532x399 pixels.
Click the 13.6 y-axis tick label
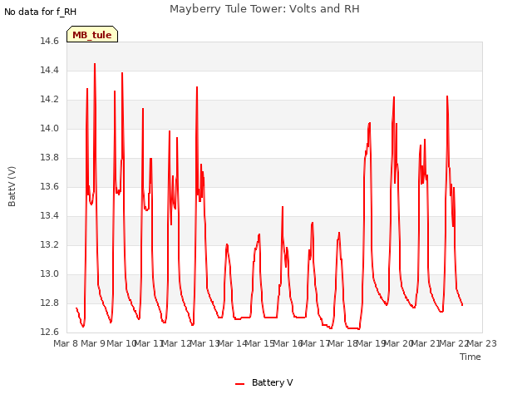pyautogui.click(x=50, y=187)
